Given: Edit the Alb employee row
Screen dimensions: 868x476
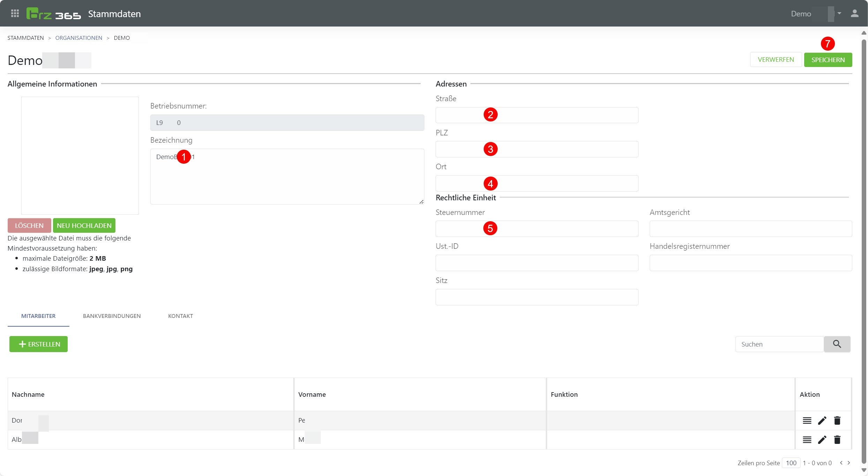Looking at the screenshot, I should tap(822, 440).
